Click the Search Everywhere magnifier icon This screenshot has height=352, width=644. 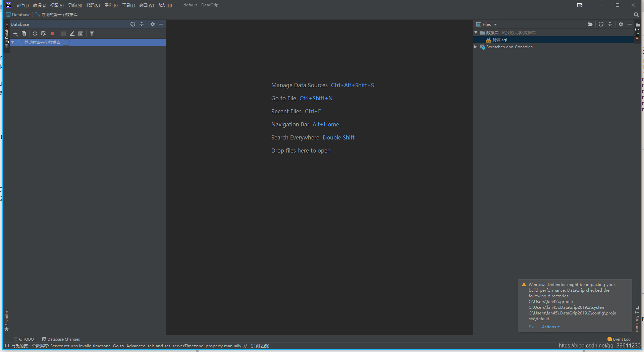coord(636,15)
